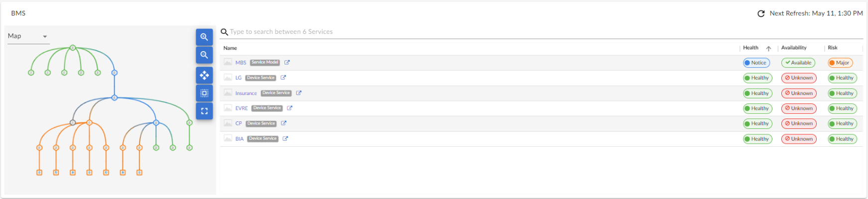Sort by the Health column arrow

click(768, 48)
